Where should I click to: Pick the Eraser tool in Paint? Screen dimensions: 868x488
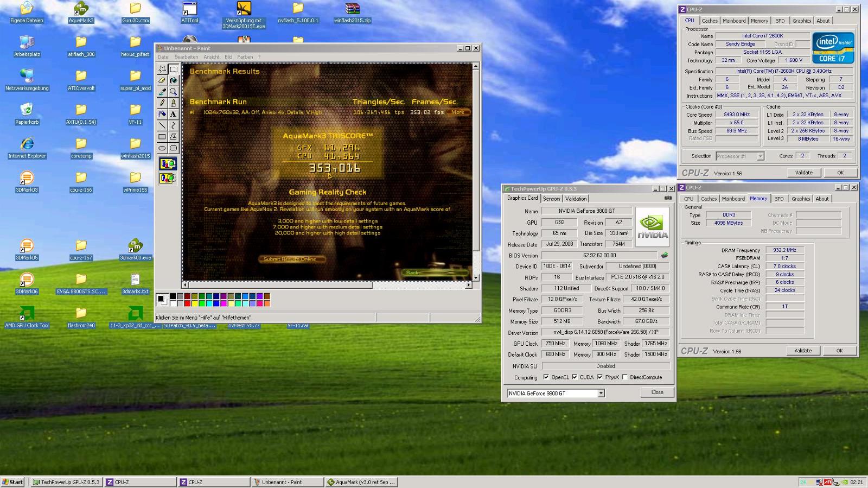click(x=162, y=80)
